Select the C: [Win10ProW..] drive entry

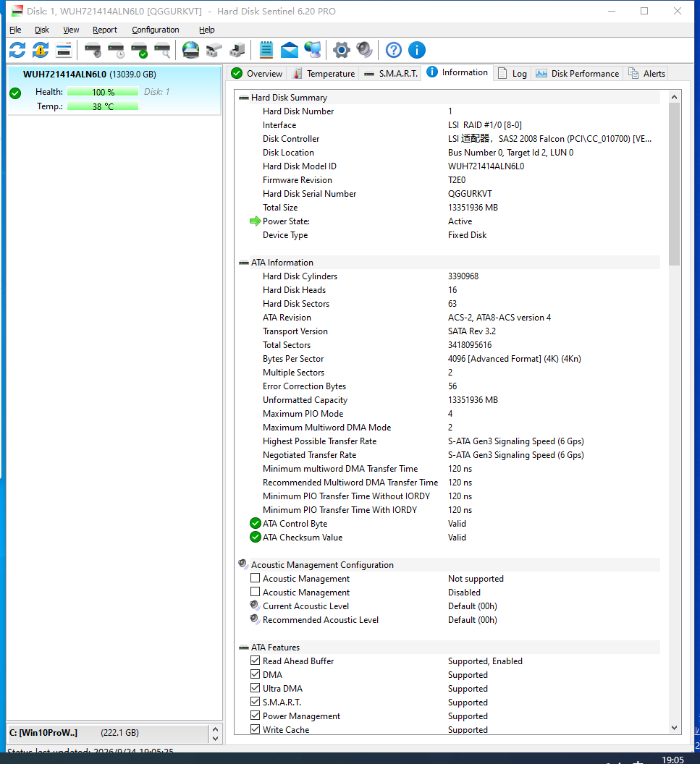(x=109, y=733)
